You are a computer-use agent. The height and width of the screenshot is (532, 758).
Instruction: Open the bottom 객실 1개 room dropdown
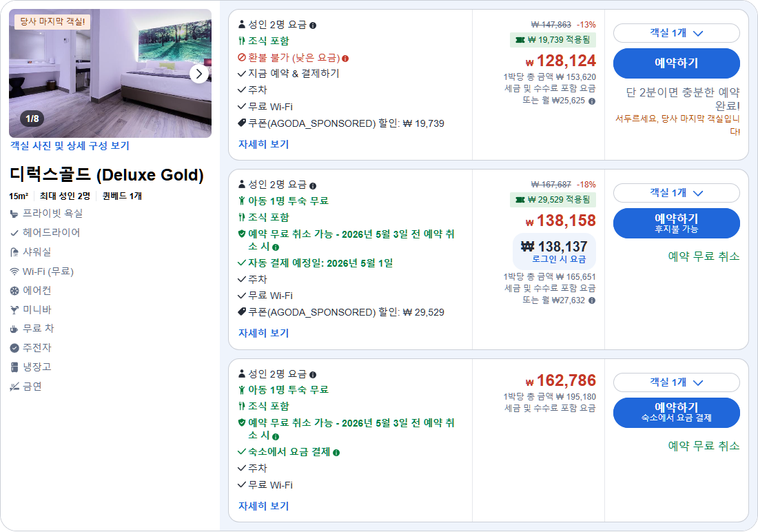click(676, 382)
